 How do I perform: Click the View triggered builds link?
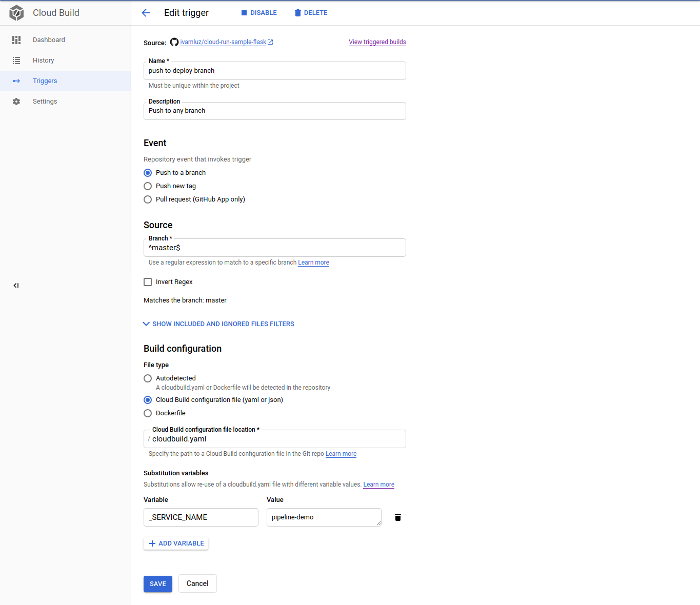[x=377, y=42]
